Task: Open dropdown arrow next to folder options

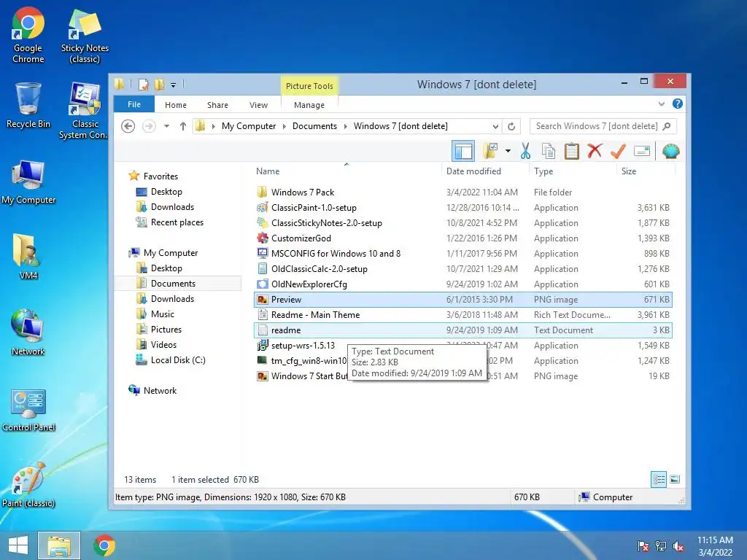Action: click(x=508, y=152)
